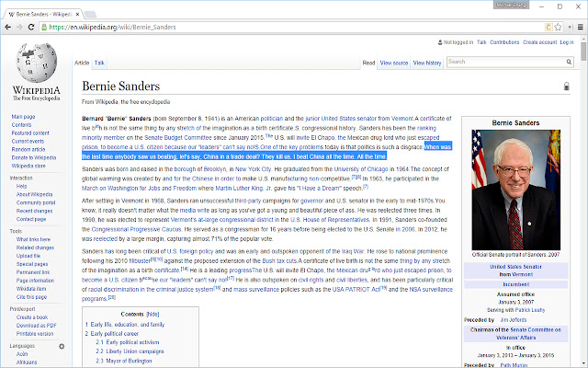The width and height of the screenshot is (588, 368).
Task: Go to Main page in sidebar
Action: (x=23, y=117)
